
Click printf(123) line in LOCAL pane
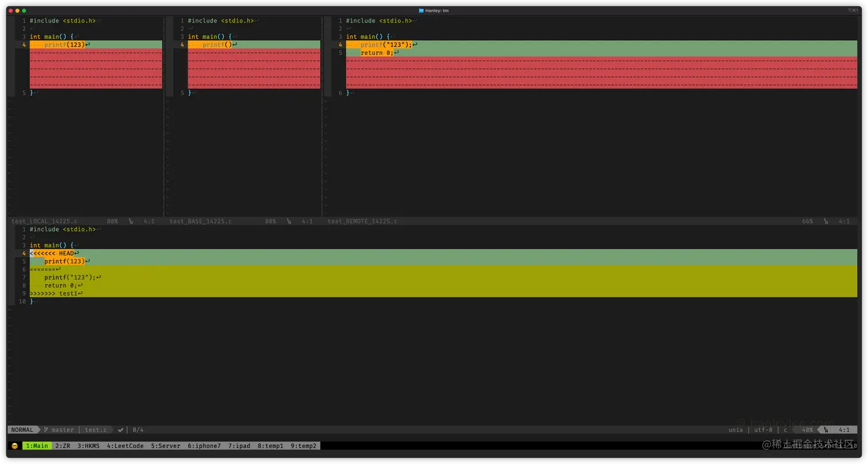(96, 45)
